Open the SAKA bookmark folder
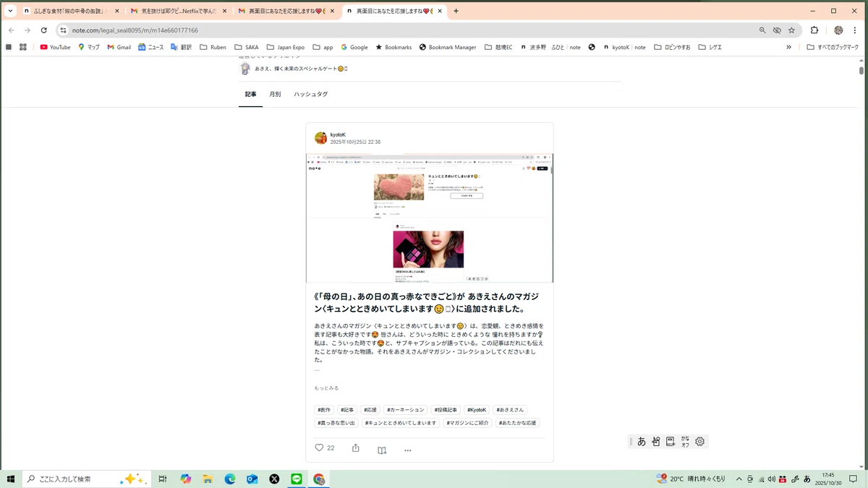 246,47
